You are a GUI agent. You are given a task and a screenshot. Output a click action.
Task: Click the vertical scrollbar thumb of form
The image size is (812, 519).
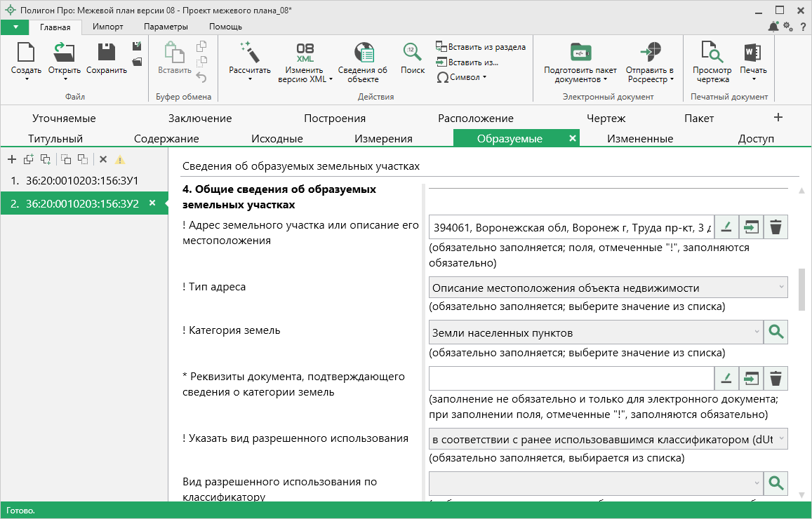(802, 288)
